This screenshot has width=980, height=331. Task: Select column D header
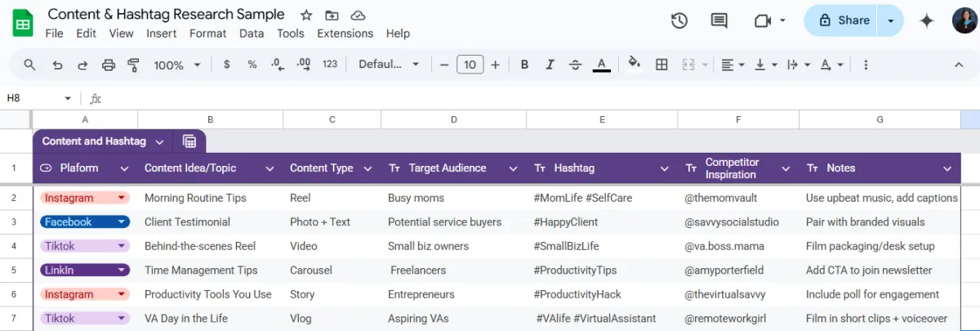pyautogui.click(x=454, y=119)
